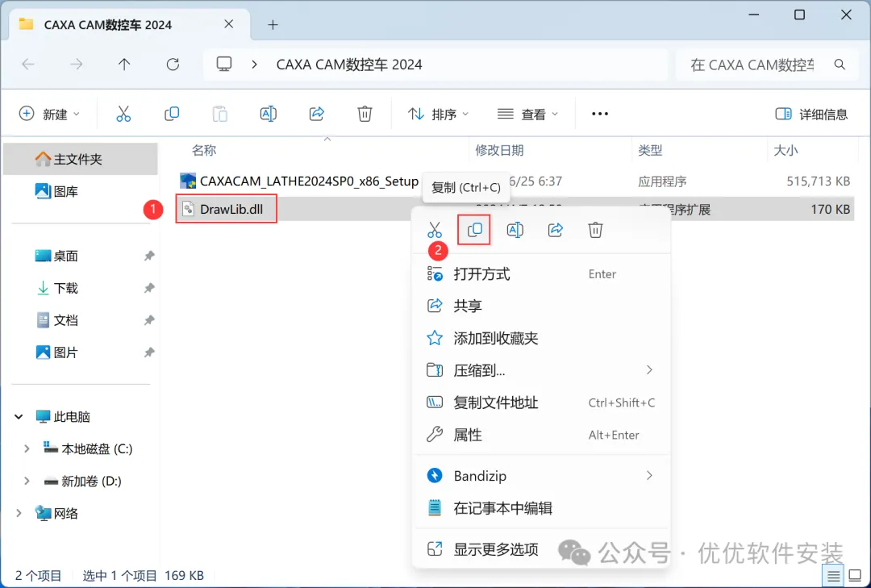Open the 查看 view dropdown
The image size is (871, 588).
pos(527,114)
